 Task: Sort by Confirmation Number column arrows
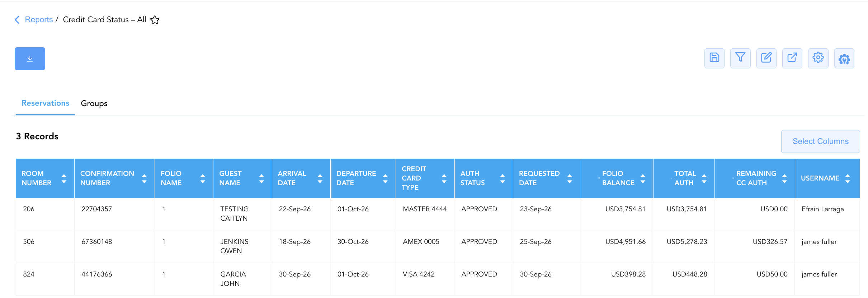tap(144, 178)
